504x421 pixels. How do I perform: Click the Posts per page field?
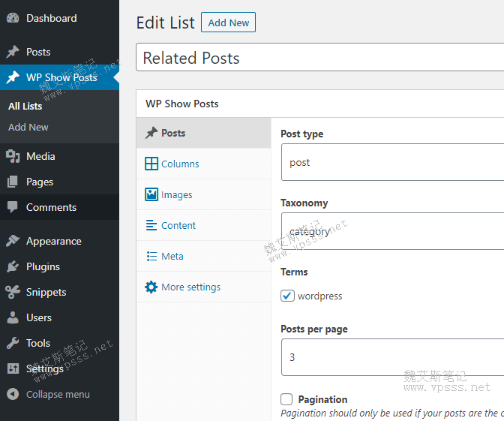tap(392, 357)
